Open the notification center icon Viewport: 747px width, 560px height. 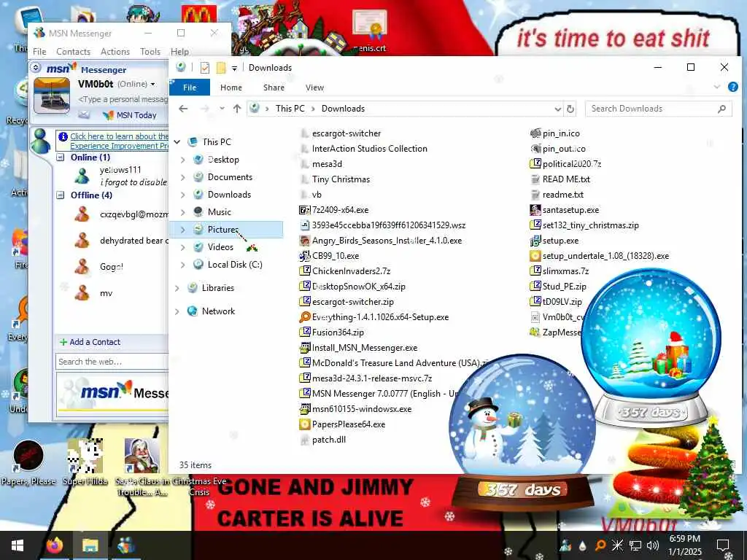click(723, 545)
